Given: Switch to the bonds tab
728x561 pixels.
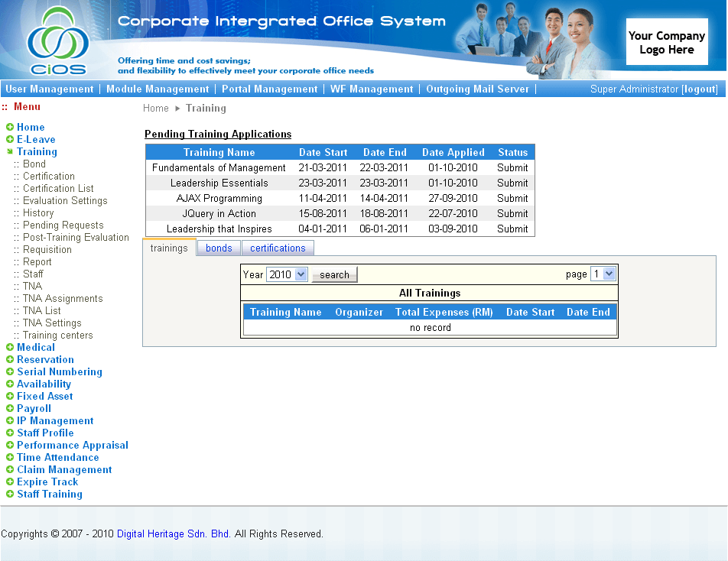Looking at the screenshot, I should point(219,248).
